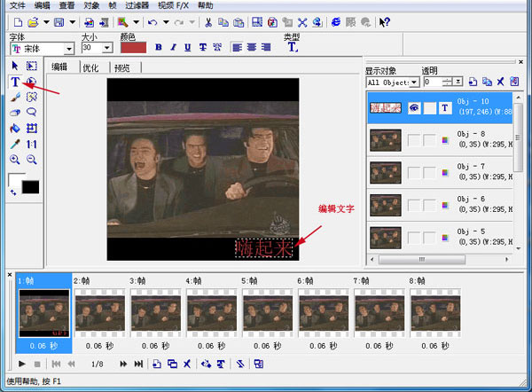
Task: Expand the Open file dropdown arrow
Action: (46, 22)
